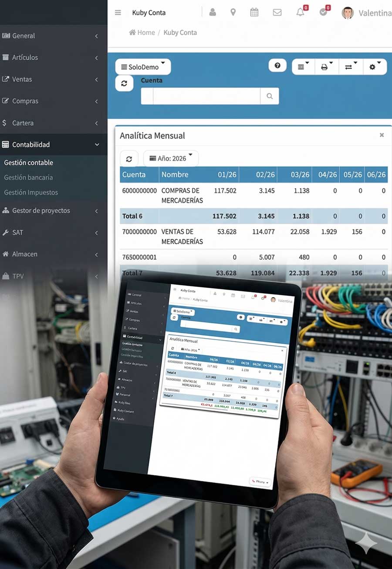Click the main Cuenta search input field
This screenshot has width=392, height=569.
point(206,96)
